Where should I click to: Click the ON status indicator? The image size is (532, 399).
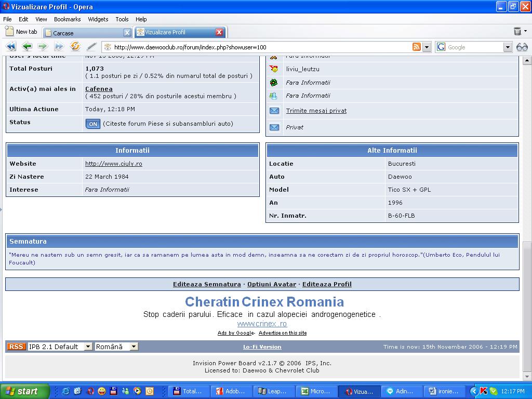[x=93, y=124]
